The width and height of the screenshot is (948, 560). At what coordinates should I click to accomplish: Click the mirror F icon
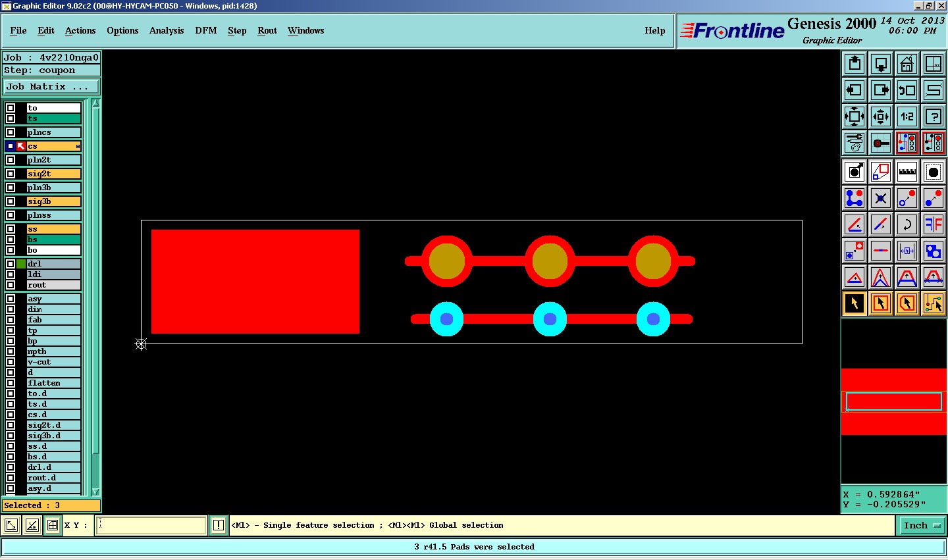pyautogui.click(x=934, y=225)
